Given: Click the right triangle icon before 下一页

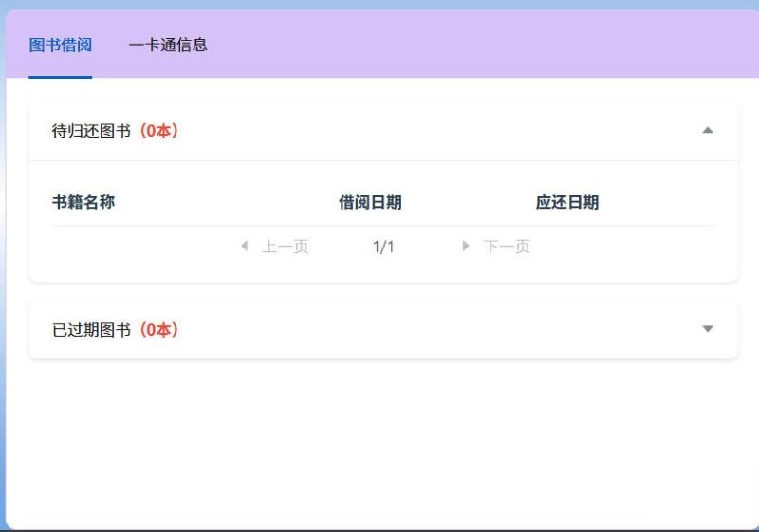Looking at the screenshot, I should coord(466,247).
